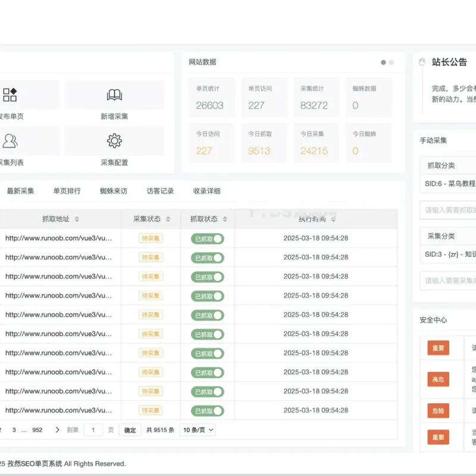Click the first 重要 tag in 安全中心
Viewport: 476px width, 476px height.
click(x=438, y=348)
